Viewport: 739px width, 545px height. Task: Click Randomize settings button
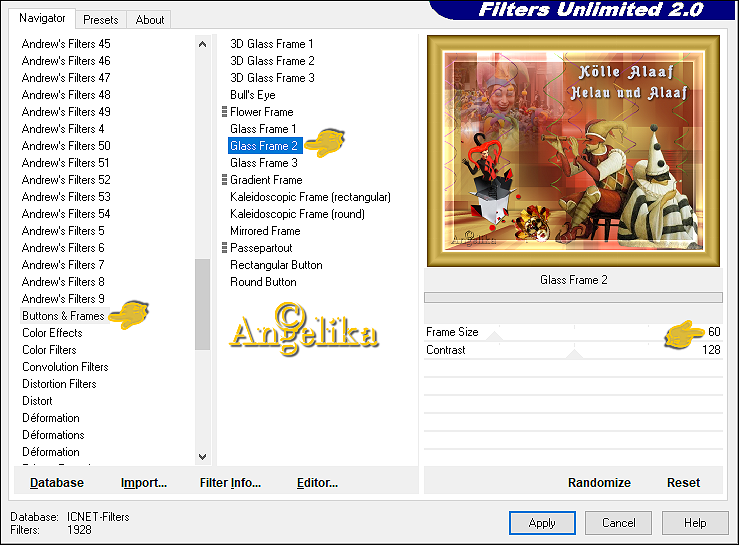pos(599,482)
